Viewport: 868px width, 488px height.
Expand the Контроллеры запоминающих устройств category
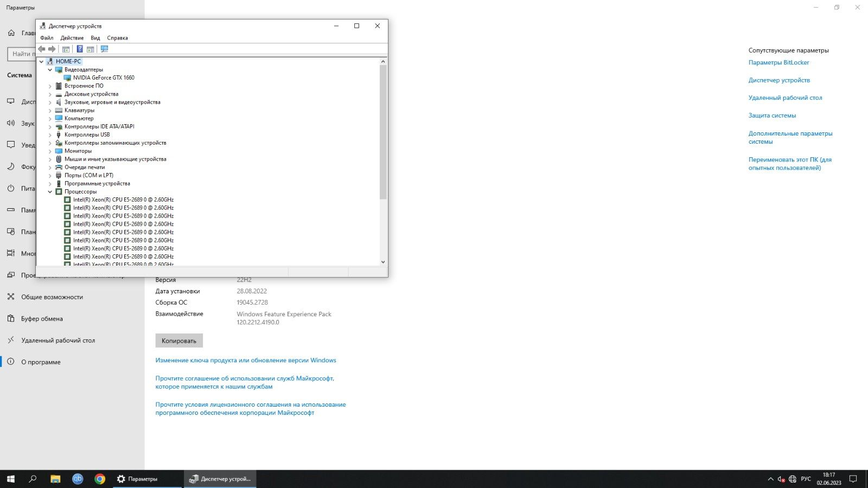[x=50, y=143]
